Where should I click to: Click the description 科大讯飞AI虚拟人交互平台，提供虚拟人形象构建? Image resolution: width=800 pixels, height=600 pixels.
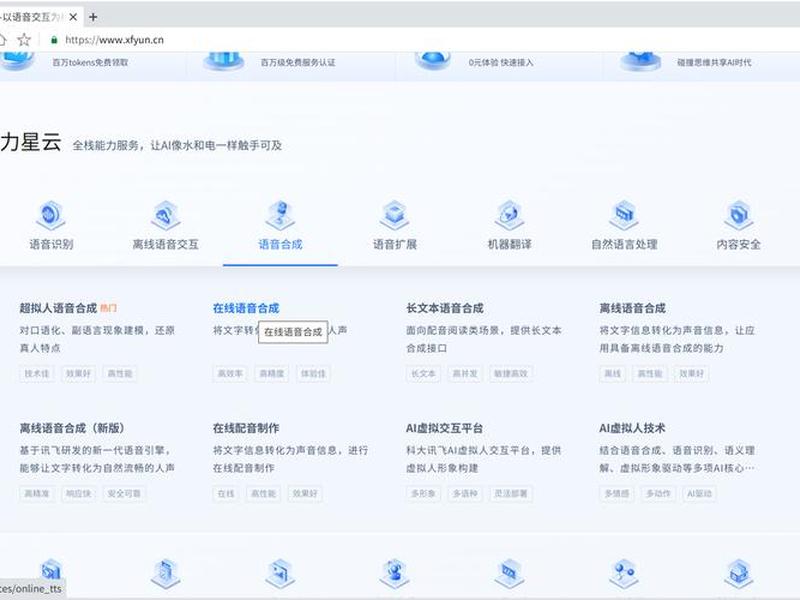point(484,459)
